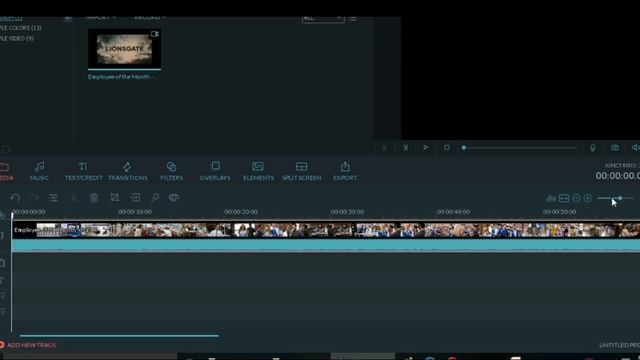Click the 00:00:50:00 ruler mark
Screen dimensions: 640x360
coord(560,212)
